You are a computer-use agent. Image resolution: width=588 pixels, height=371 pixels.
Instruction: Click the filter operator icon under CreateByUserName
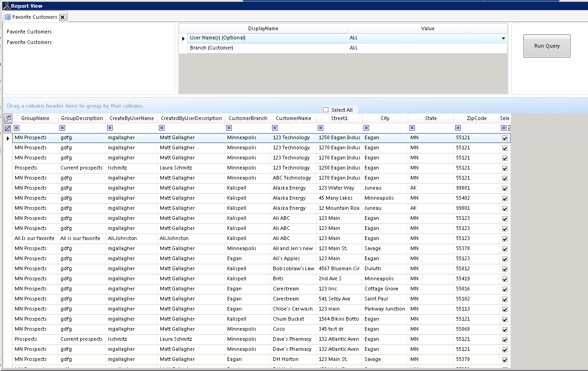pos(110,128)
